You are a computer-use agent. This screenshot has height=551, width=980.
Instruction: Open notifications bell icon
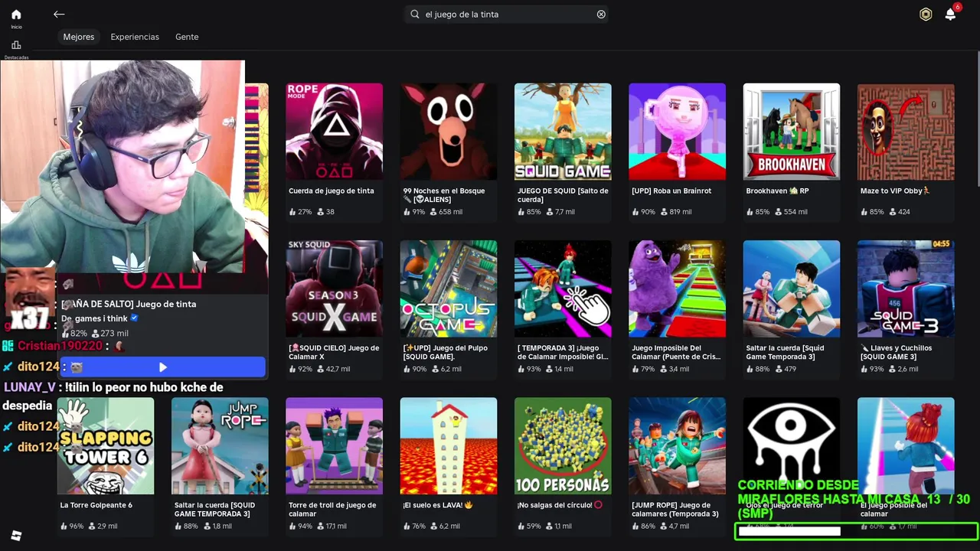click(950, 14)
